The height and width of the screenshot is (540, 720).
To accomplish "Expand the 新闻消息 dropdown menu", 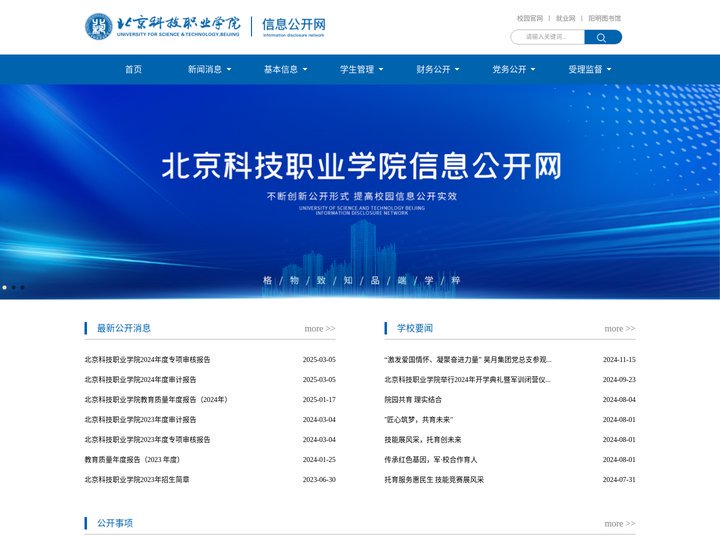I will point(209,69).
